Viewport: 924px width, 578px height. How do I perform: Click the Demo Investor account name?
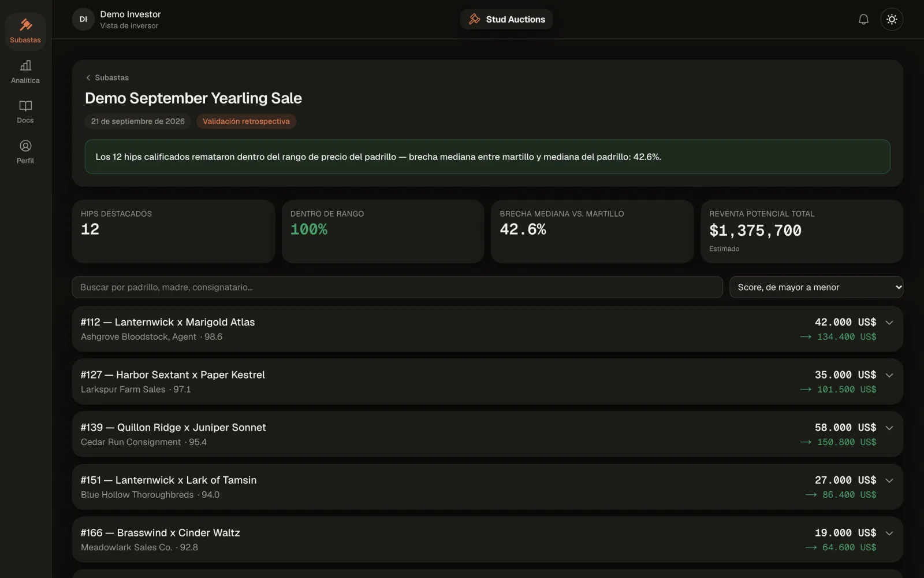pos(131,14)
